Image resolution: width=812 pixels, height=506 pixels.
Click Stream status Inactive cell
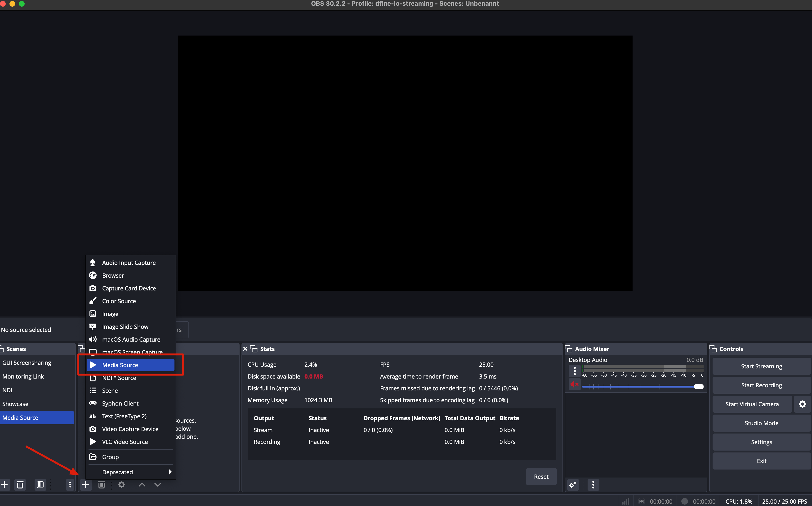pyautogui.click(x=318, y=430)
